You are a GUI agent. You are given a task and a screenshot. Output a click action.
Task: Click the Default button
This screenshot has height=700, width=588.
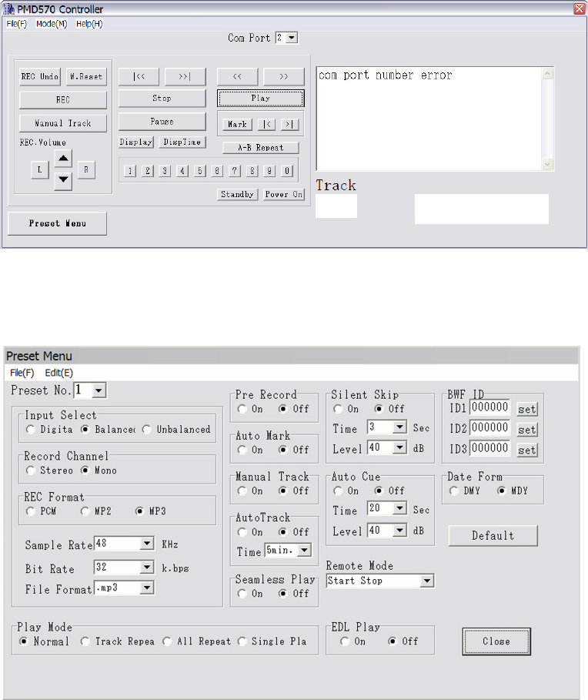click(493, 536)
